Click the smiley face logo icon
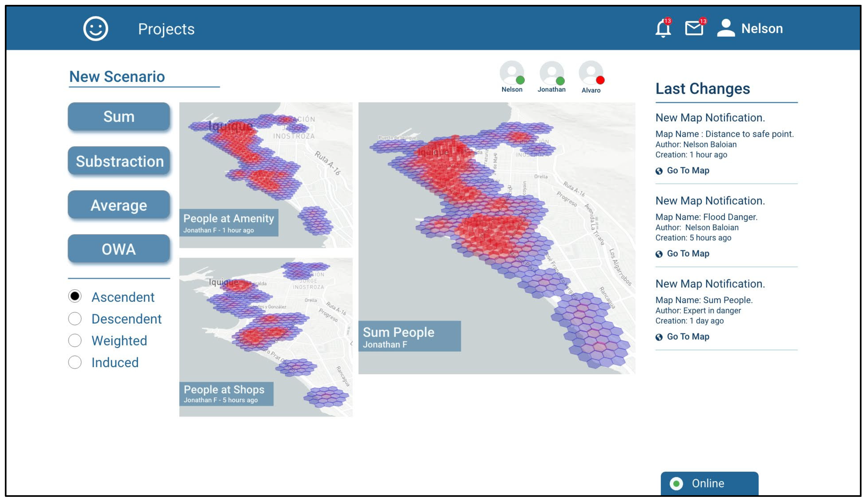This screenshot has width=868, height=501. pos(95,28)
